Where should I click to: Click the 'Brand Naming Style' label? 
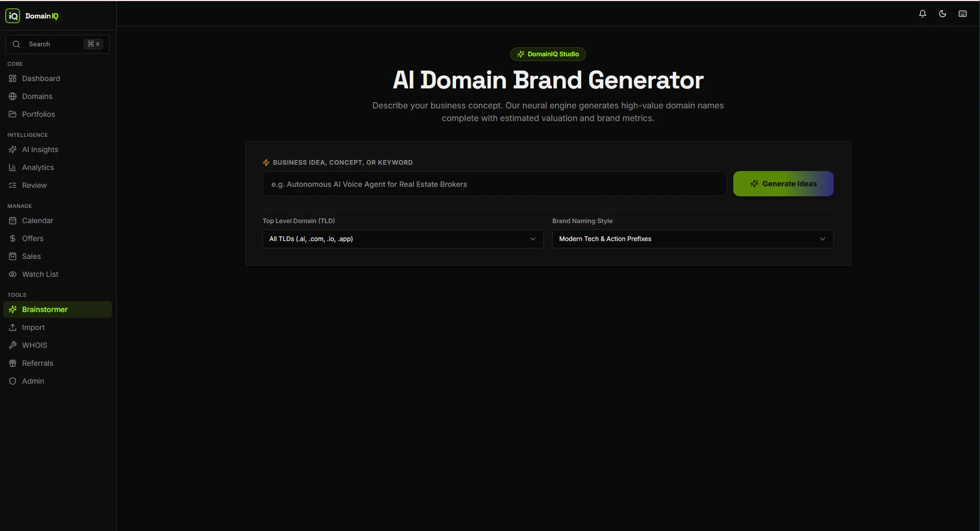[x=582, y=221]
